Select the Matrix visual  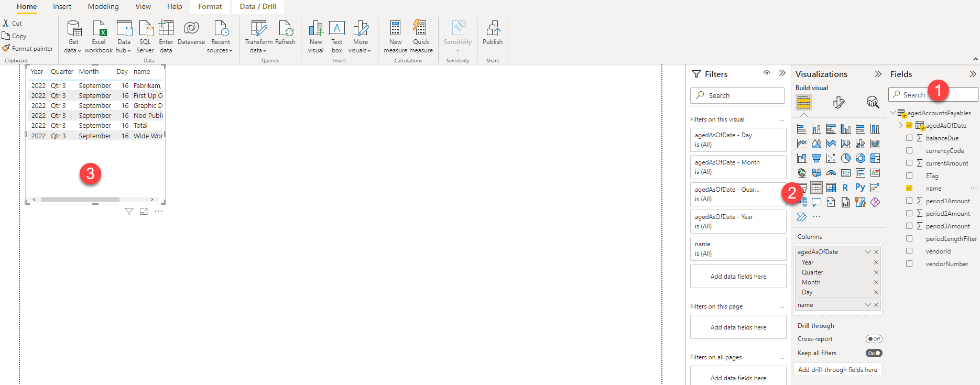tap(831, 188)
